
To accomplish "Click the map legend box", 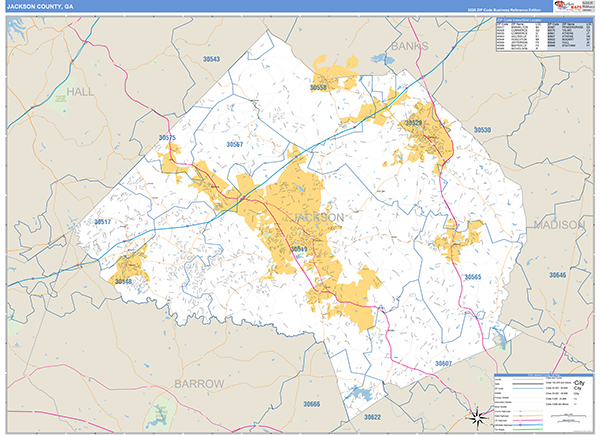I will [x=544, y=401].
